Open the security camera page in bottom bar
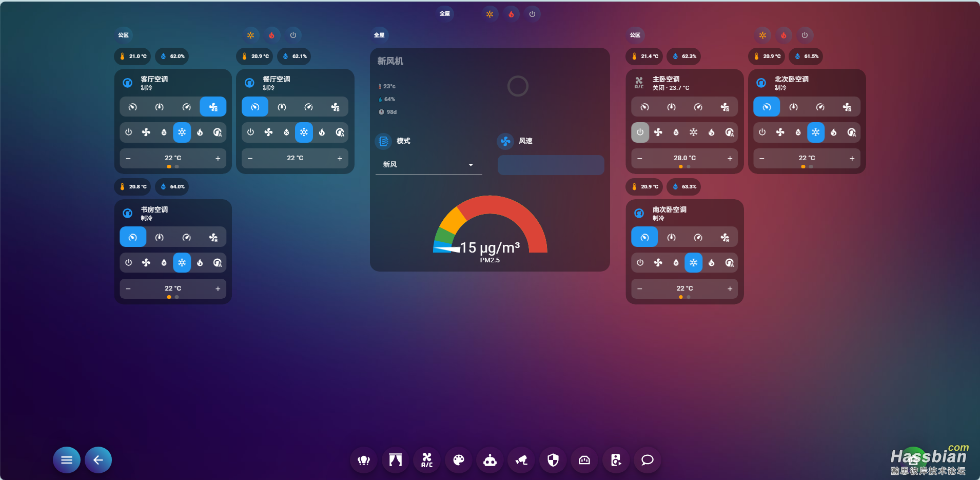The height and width of the screenshot is (480, 980). point(521,460)
